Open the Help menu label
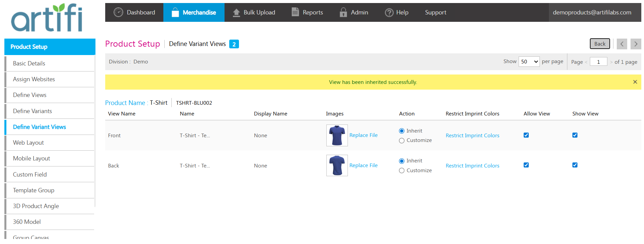Screen dimensions: 644x244 tap(402, 12)
